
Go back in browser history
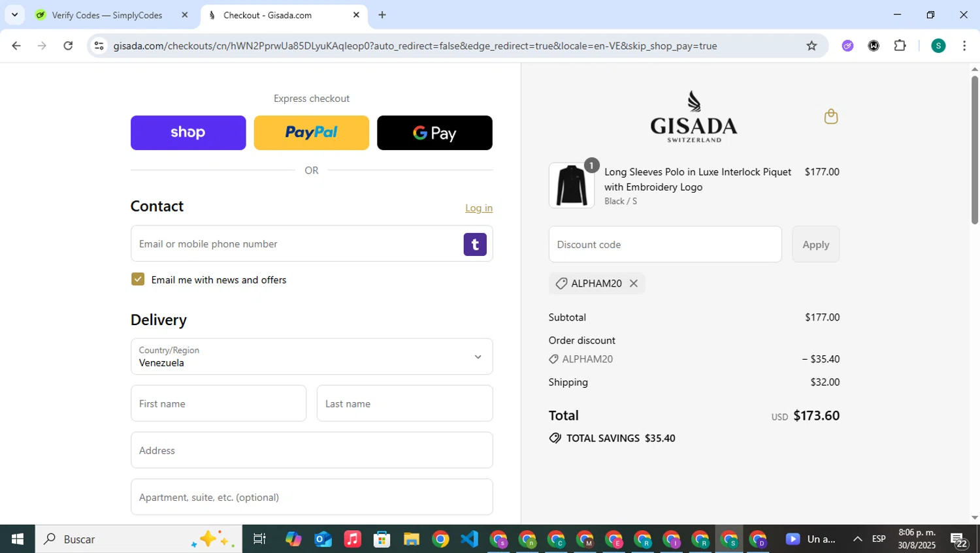coord(16,46)
